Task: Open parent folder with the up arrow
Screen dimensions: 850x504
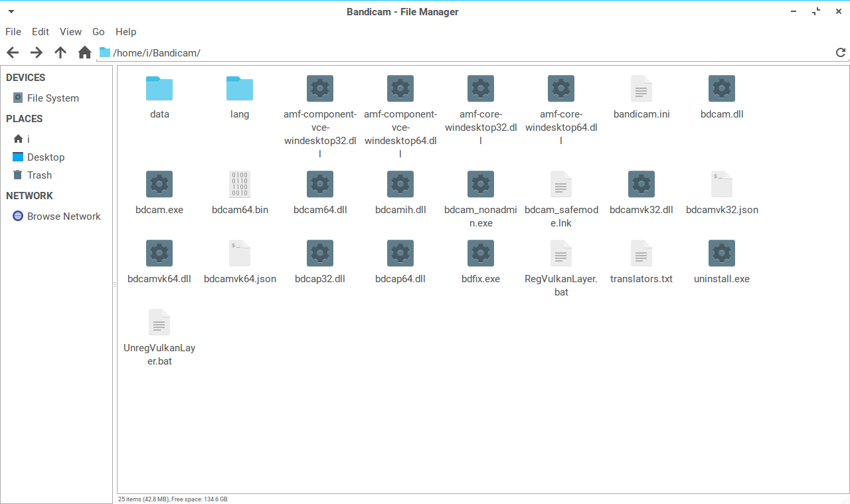Action: [x=60, y=52]
